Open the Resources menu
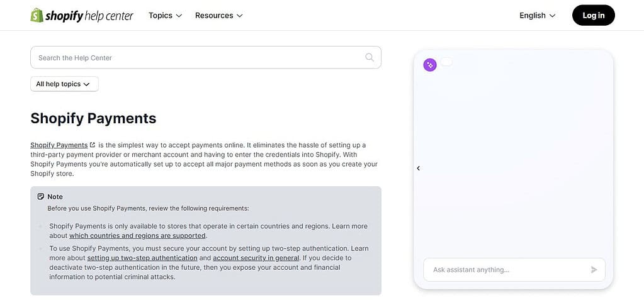 [x=219, y=16]
